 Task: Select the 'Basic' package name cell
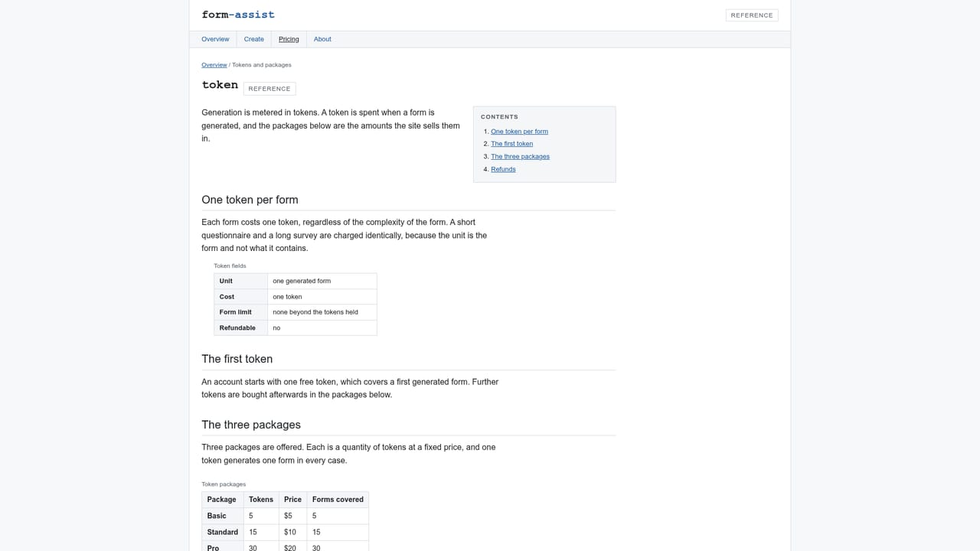click(x=223, y=516)
